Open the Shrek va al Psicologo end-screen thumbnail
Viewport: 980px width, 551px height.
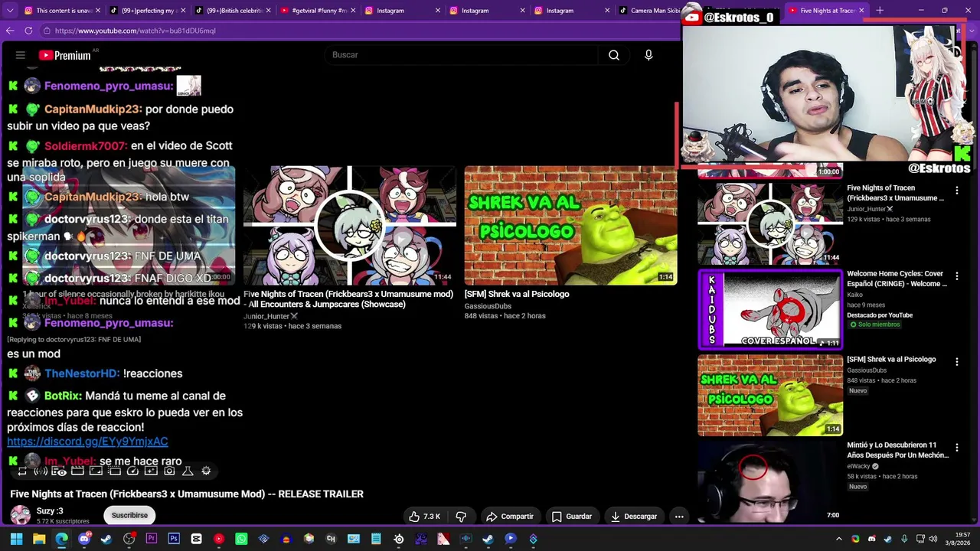(570, 225)
